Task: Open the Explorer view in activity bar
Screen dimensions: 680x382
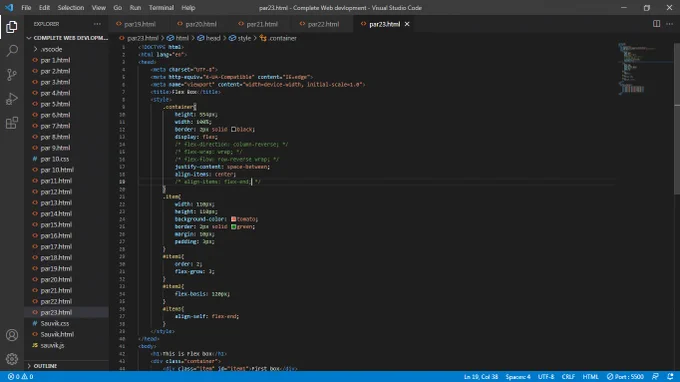Action: pyautogui.click(x=12, y=27)
